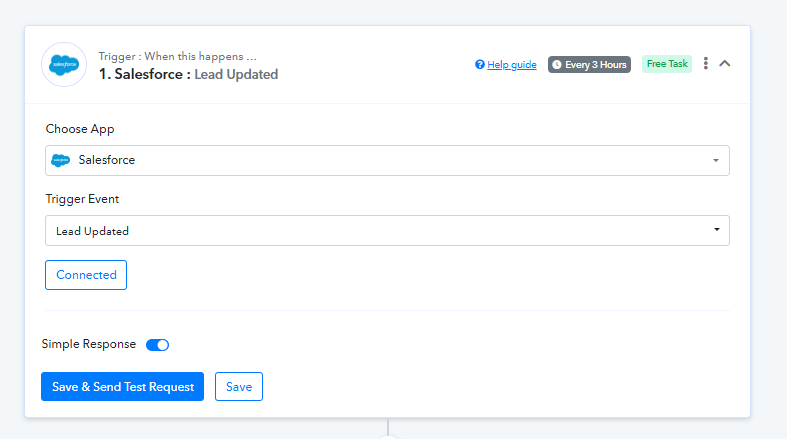Viewport: 787px width, 439px height.
Task: Click the '1. Salesforce : Lead Updated' title
Action: coord(188,74)
